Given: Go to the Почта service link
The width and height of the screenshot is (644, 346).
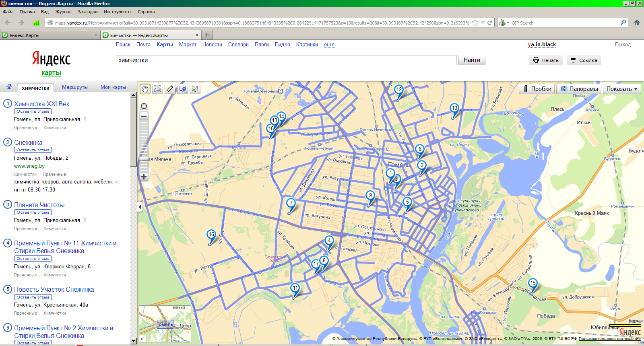Looking at the screenshot, I should [143, 45].
